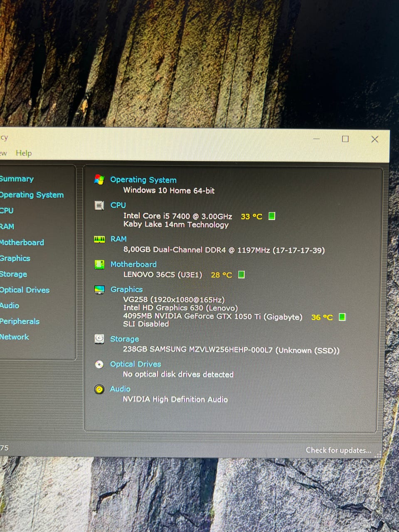Open the Graphics heading link
Viewport: 399px width, 532px height.
(126, 289)
